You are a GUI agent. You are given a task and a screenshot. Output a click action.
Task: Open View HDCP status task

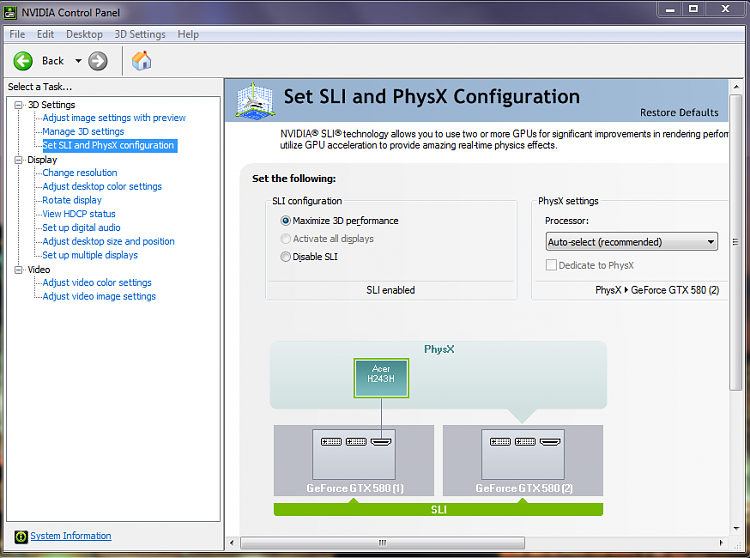[79, 214]
